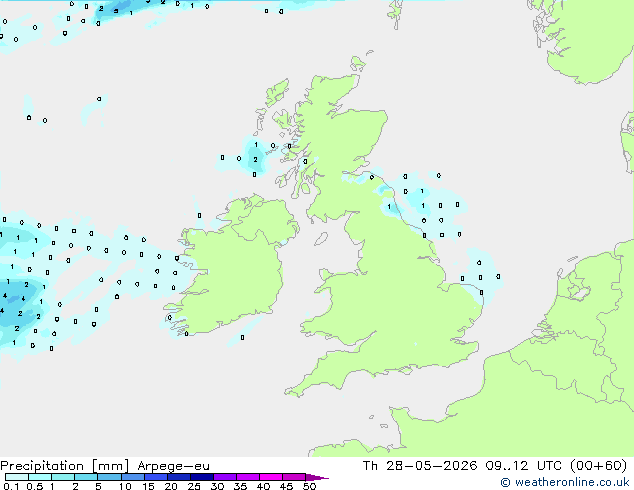Screen dimensions: 634x490
Task: Click the legend swatch between 30 and 35
Action: 225,477
